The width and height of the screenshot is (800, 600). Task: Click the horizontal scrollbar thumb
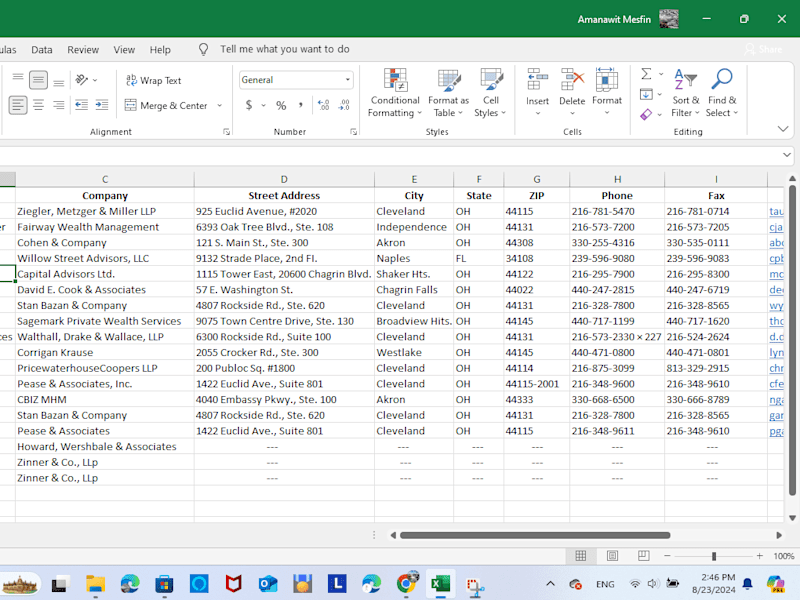pyautogui.click(x=535, y=535)
